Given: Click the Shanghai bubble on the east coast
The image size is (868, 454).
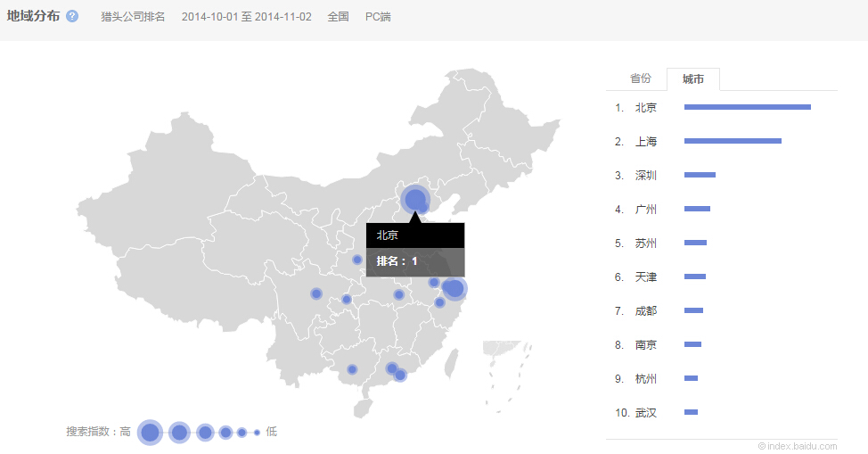Looking at the screenshot, I should pos(454,288).
